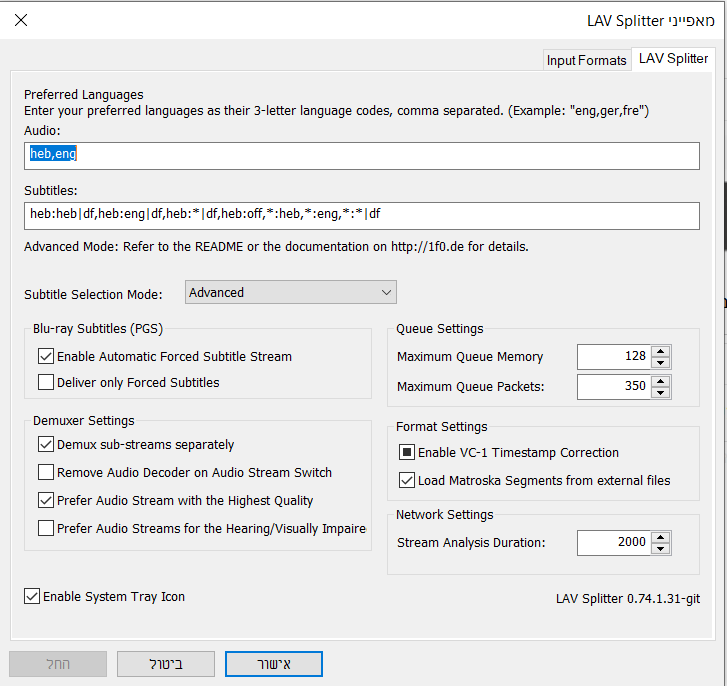727x686 pixels.
Task: Select the LAV Splitter tab
Action: click(674, 59)
